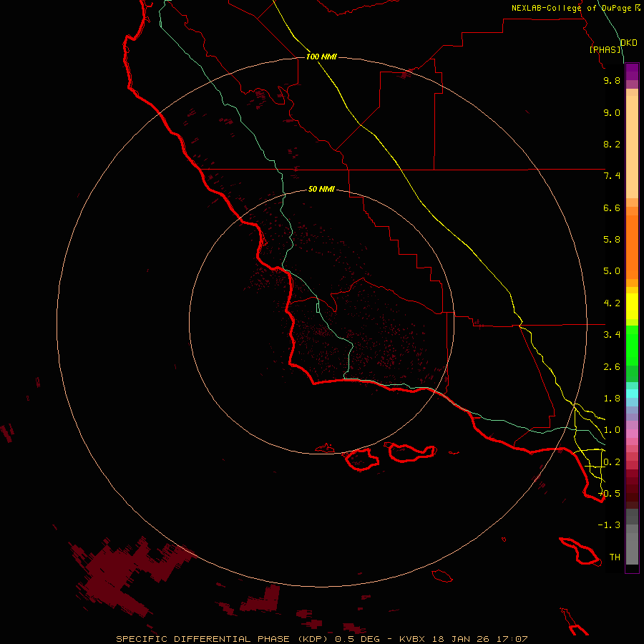The image size is (644, 644).
Task: Click the 100 NMI range ring label
Action: click(321, 57)
